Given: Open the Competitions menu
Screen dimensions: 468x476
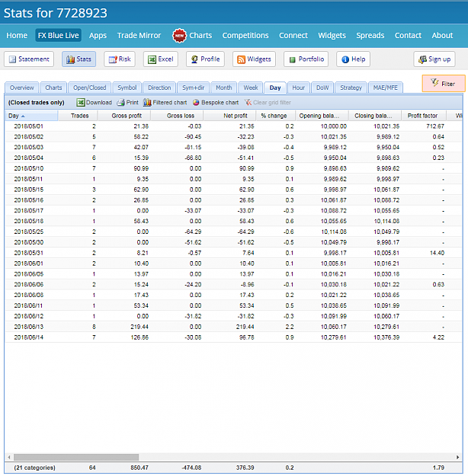Looking at the screenshot, I should (x=245, y=36).
